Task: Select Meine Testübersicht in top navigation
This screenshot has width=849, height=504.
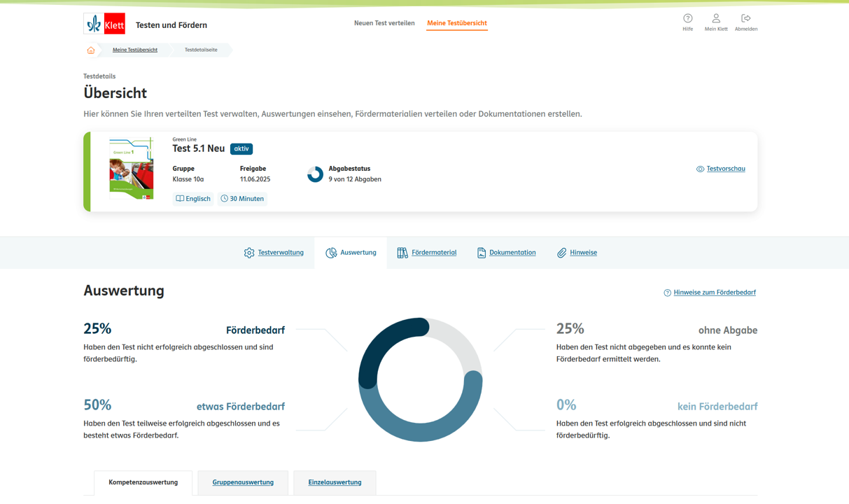Action: pos(457,23)
